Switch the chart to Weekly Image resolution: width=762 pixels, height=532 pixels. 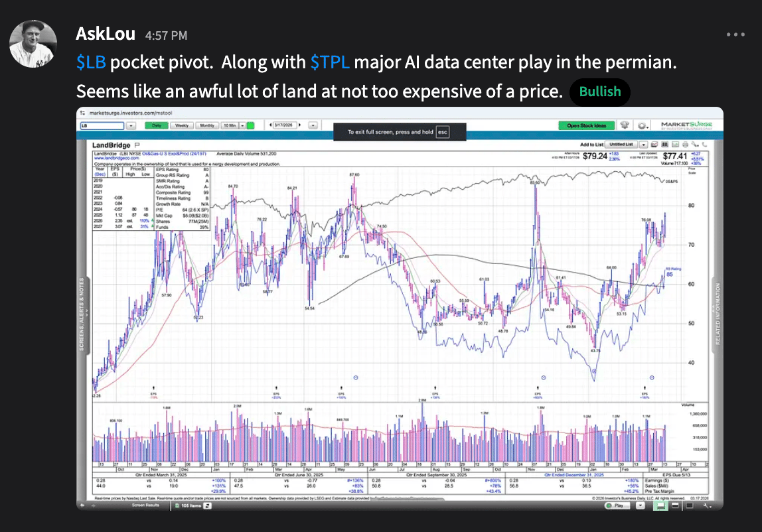pos(182,125)
